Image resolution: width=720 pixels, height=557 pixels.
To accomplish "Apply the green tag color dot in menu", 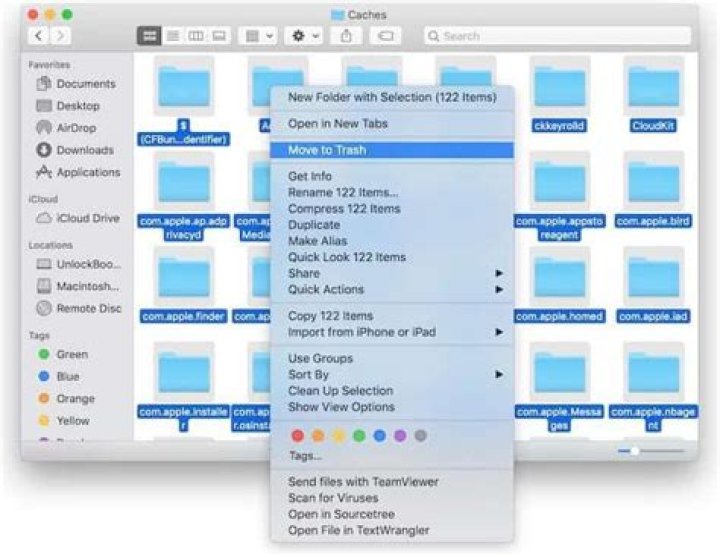I will coord(359,435).
